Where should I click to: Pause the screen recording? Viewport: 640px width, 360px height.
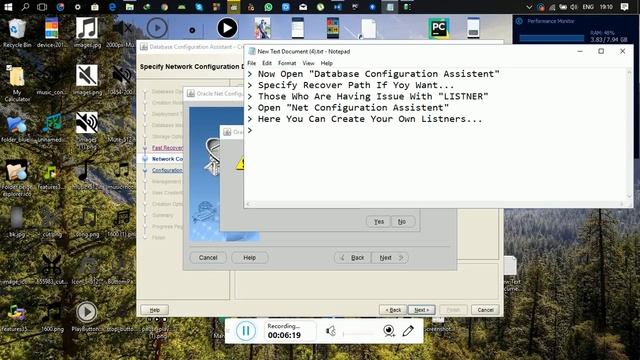click(246, 331)
